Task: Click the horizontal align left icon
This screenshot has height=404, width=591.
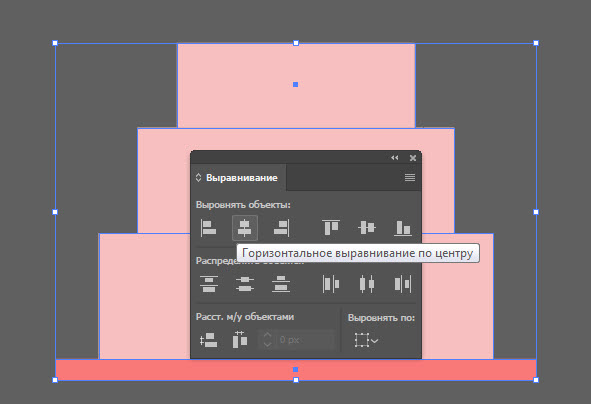Action: 208,228
